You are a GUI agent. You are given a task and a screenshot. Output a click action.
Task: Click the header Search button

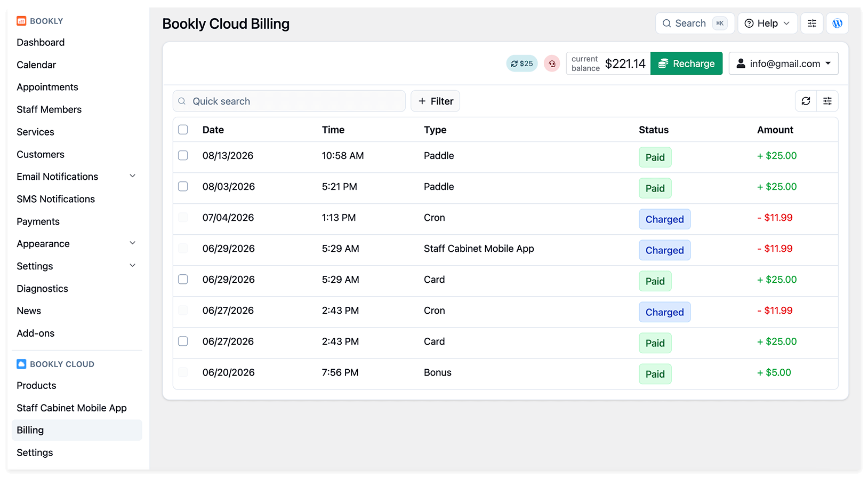coord(695,23)
